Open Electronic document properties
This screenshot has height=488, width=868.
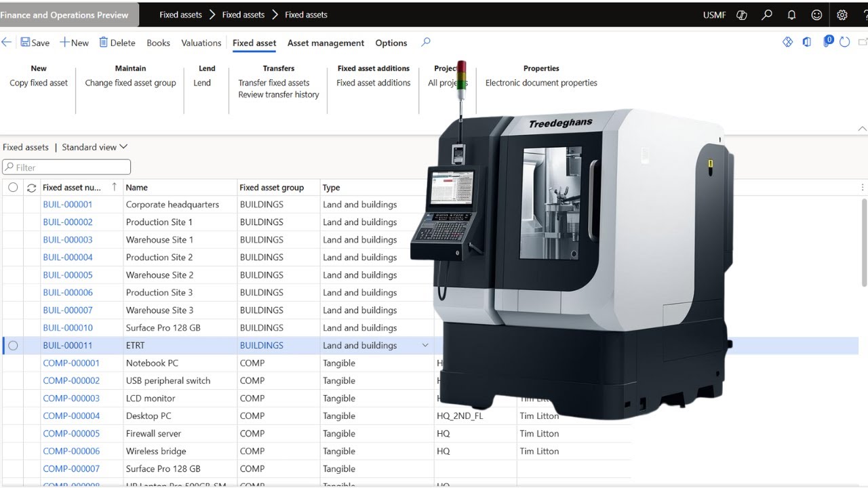coord(541,83)
